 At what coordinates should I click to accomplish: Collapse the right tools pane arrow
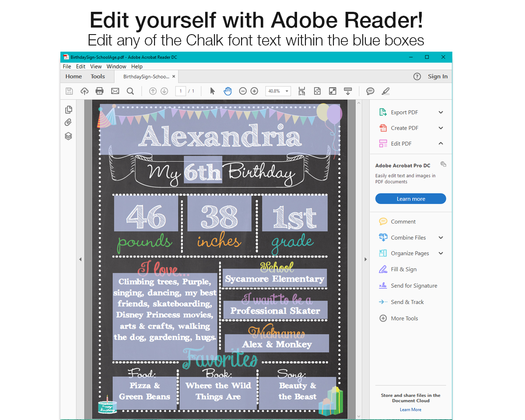[x=365, y=259]
